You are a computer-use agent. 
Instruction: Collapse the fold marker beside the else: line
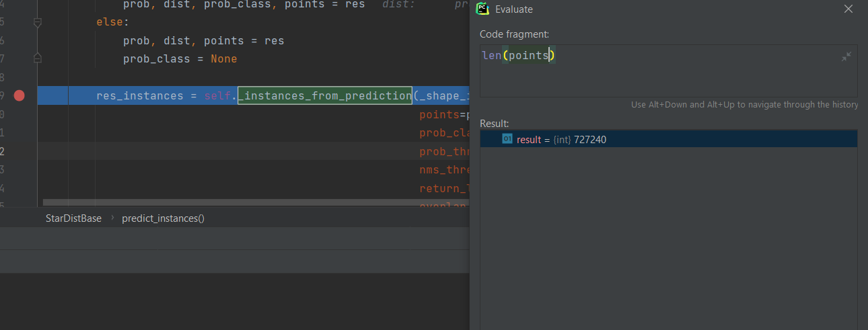click(x=38, y=22)
